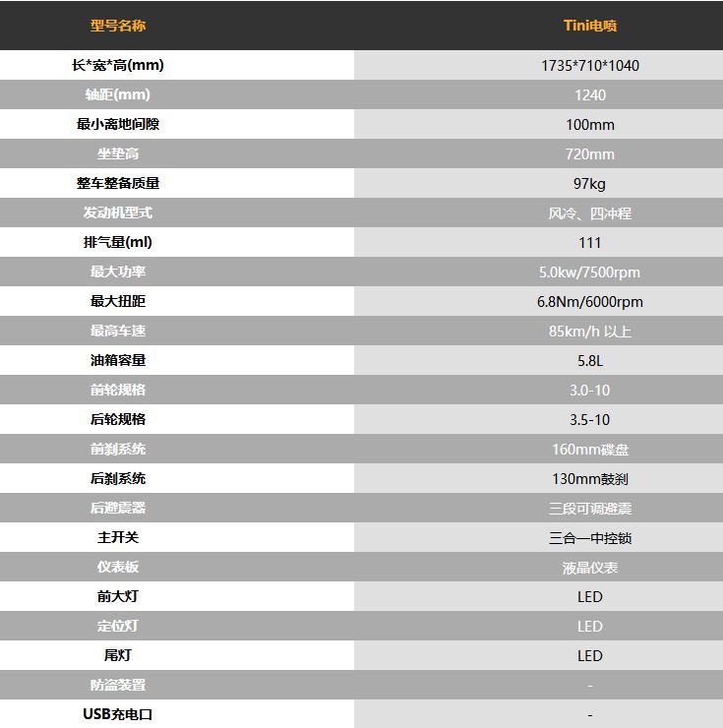Click the 液晶仪表 dashboard value
The width and height of the screenshot is (723, 728).
(x=590, y=568)
